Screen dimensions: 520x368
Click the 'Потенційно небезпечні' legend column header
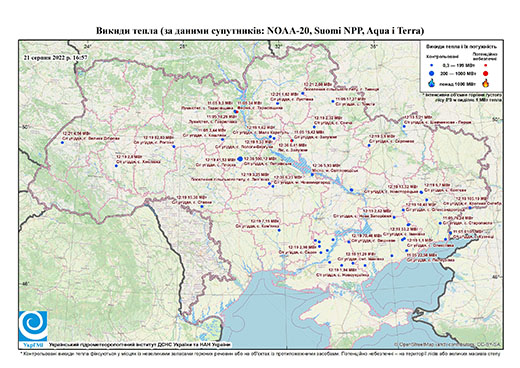pyautogui.click(x=485, y=56)
